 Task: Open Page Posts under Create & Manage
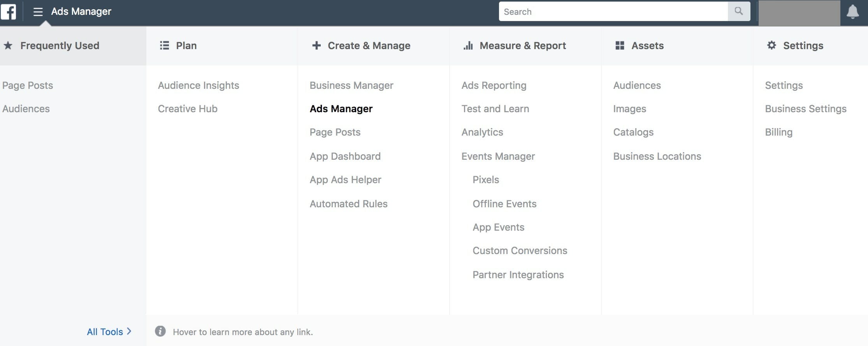pos(335,132)
